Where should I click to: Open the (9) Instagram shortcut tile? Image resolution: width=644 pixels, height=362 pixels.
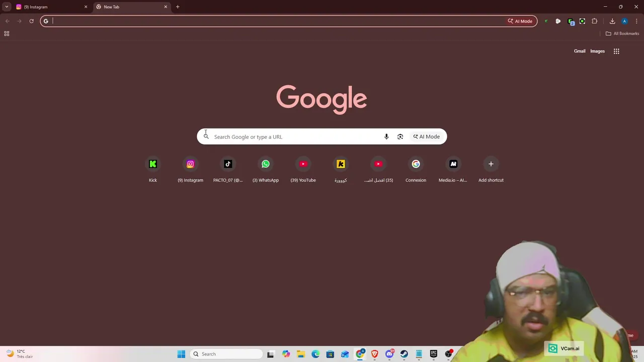click(190, 170)
